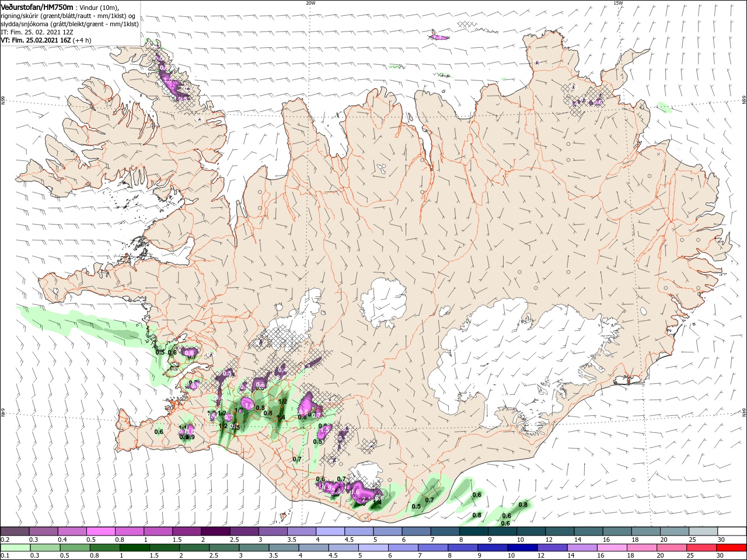Click the light grey swatch labeled 25 in top row
This screenshot has width=747, height=560.
click(x=703, y=531)
